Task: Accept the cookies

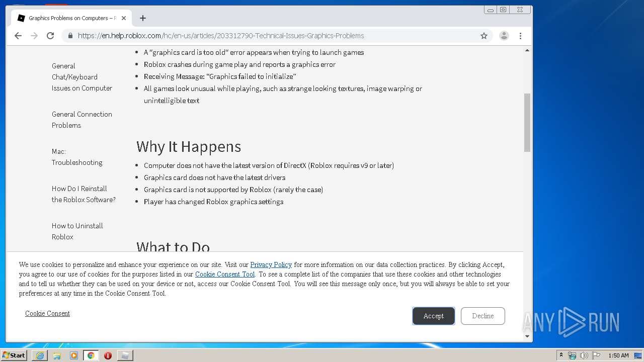Action: pyautogui.click(x=434, y=316)
